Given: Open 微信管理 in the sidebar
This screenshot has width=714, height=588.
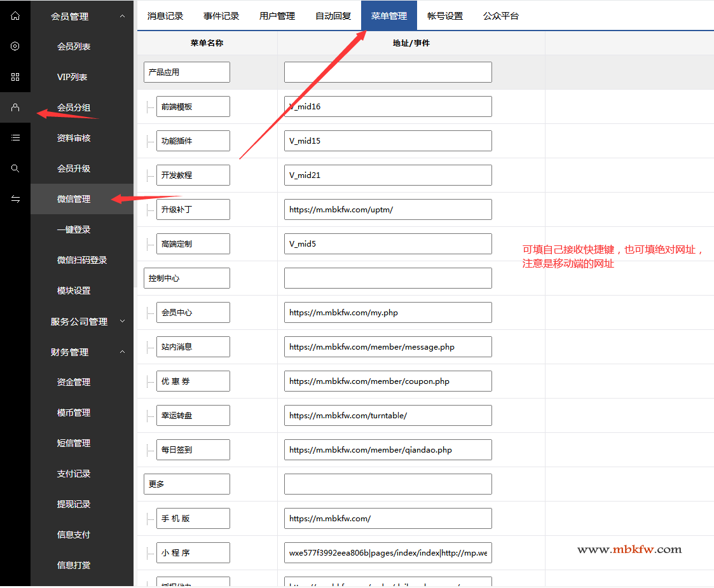Looking at the screenshot, I should point(74,199).
